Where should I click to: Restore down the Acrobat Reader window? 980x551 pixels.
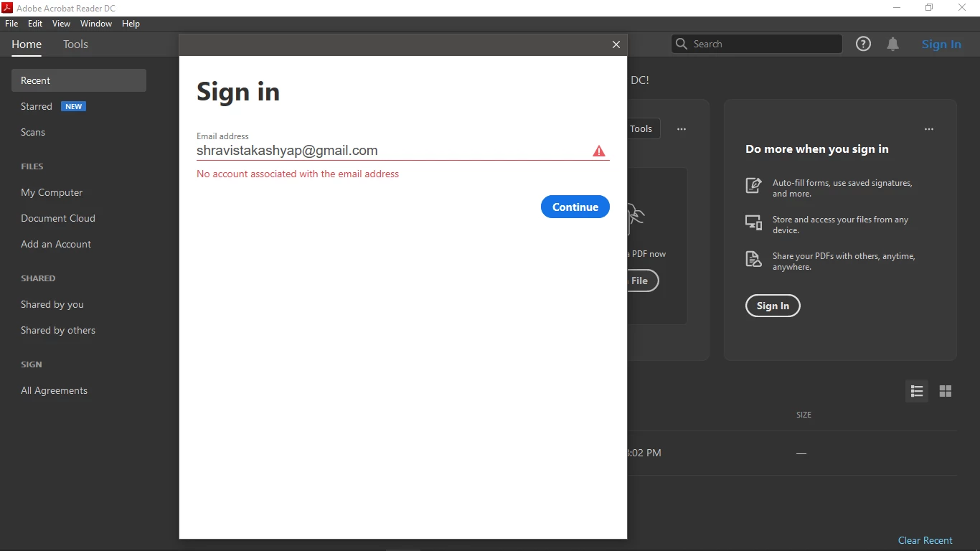pyautogui.click(x=929, y=8)
